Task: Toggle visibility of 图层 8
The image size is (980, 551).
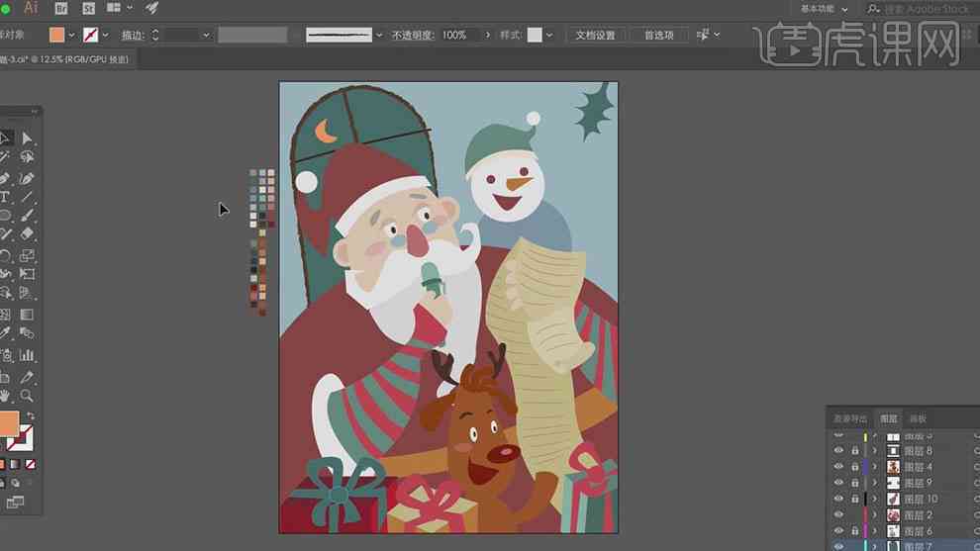Action: (x=838, y=450)
